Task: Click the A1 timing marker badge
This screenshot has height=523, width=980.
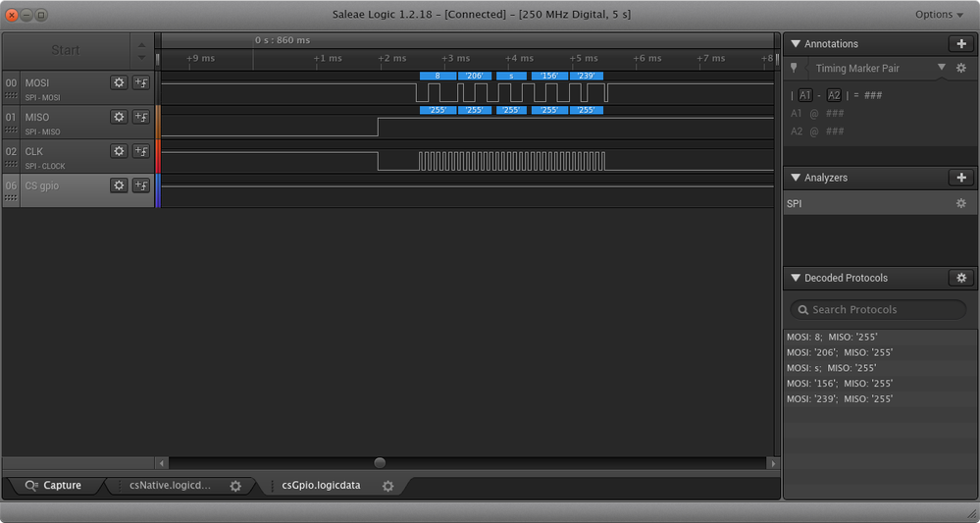Action: tap(805, 95)
